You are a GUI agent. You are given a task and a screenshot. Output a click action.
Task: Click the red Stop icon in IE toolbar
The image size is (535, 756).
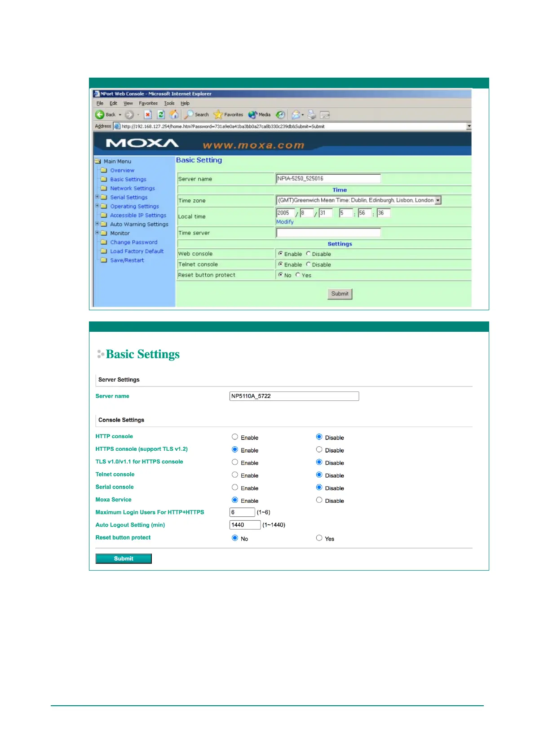pos(148,115)
